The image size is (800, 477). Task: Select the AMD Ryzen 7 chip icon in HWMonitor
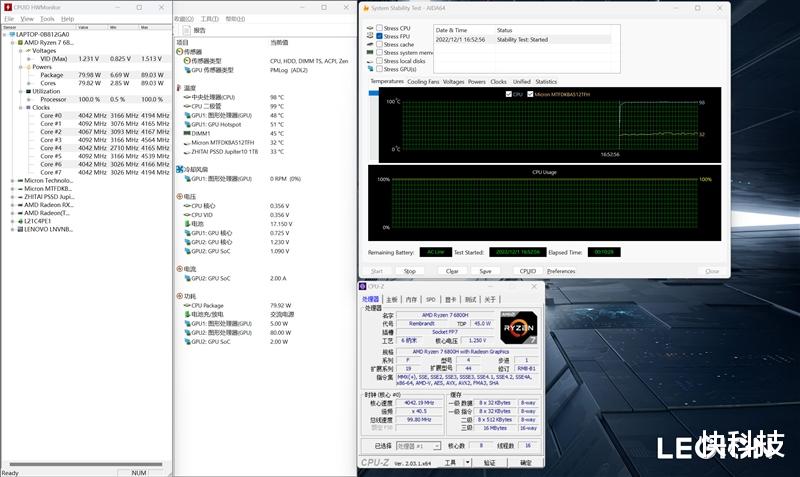point(19,42)
